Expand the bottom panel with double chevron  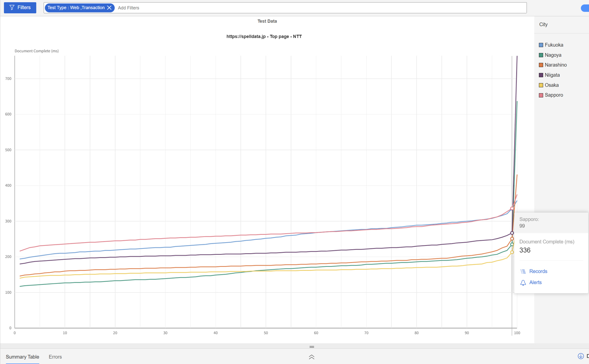coord(311,357)
